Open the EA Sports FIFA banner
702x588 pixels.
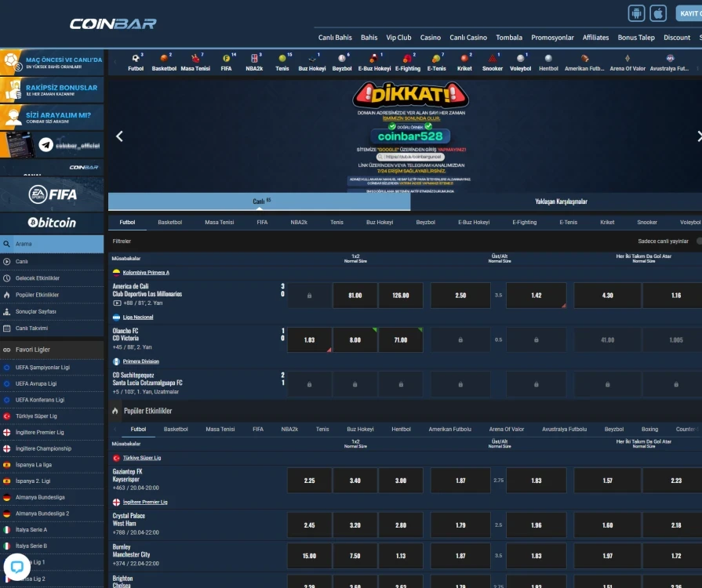click(52, 194)
